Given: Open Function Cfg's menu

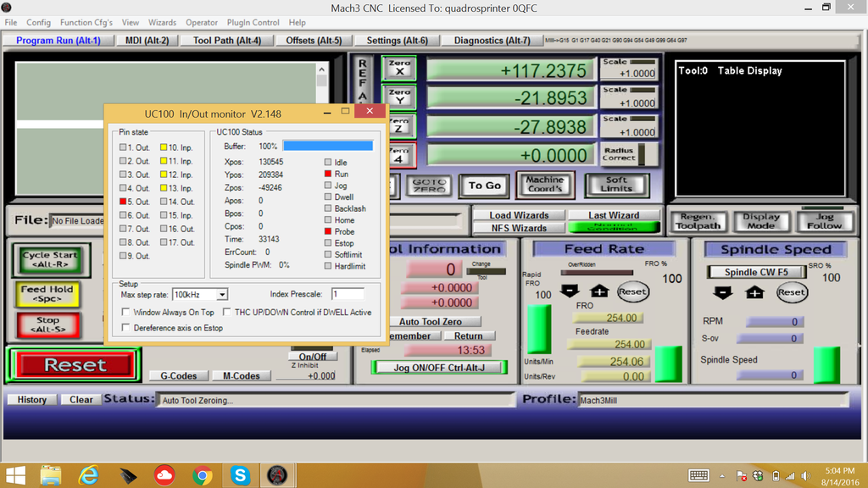Looking at the screenshot, I should click(86, 23).
